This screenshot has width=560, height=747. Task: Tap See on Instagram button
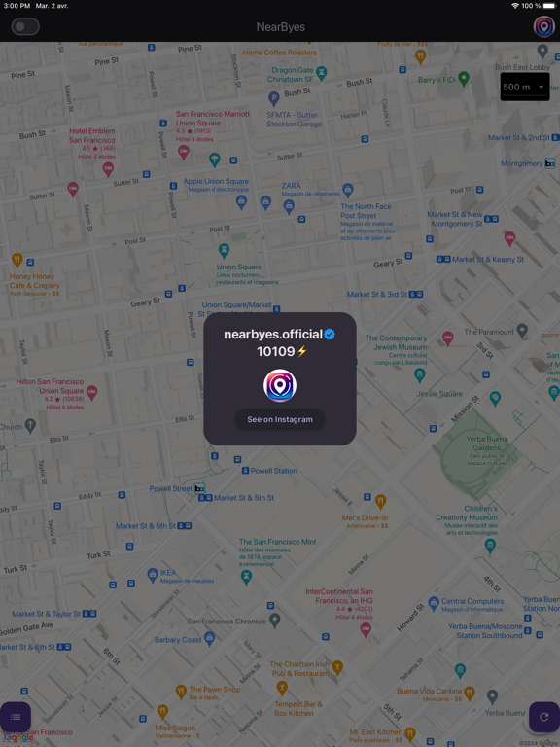(x=280, y=420)
